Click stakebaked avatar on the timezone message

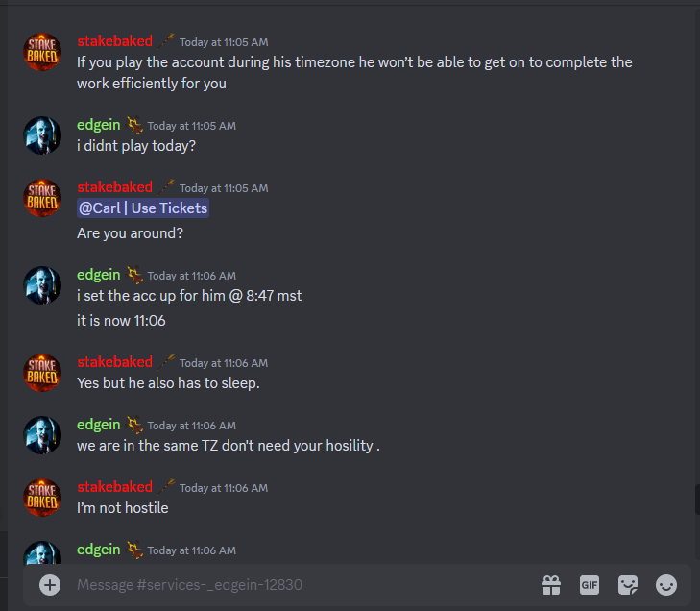[42, 52]
